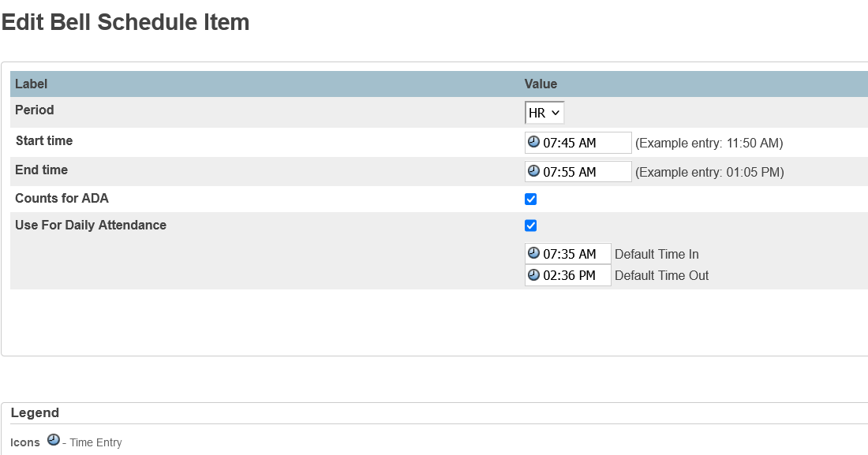
Task: Click the End time field showing 07:55 AM
Action: coord(584,172)
